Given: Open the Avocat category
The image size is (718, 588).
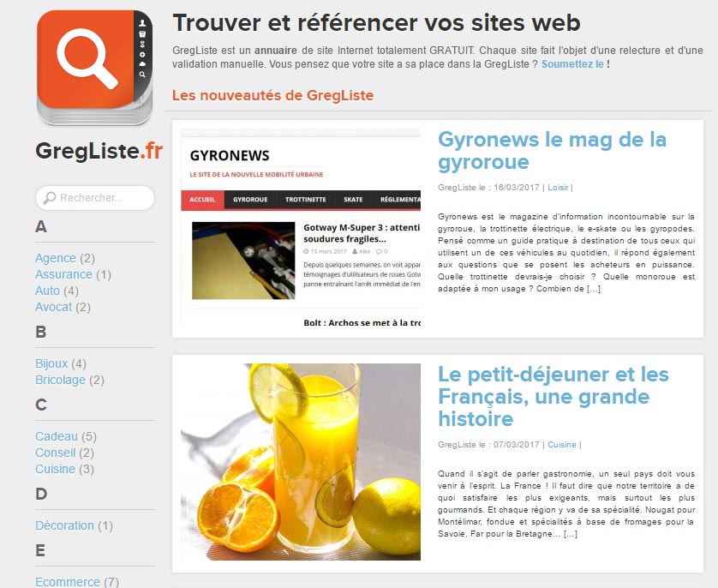Looking at the screenshot, I should point(53,307).
